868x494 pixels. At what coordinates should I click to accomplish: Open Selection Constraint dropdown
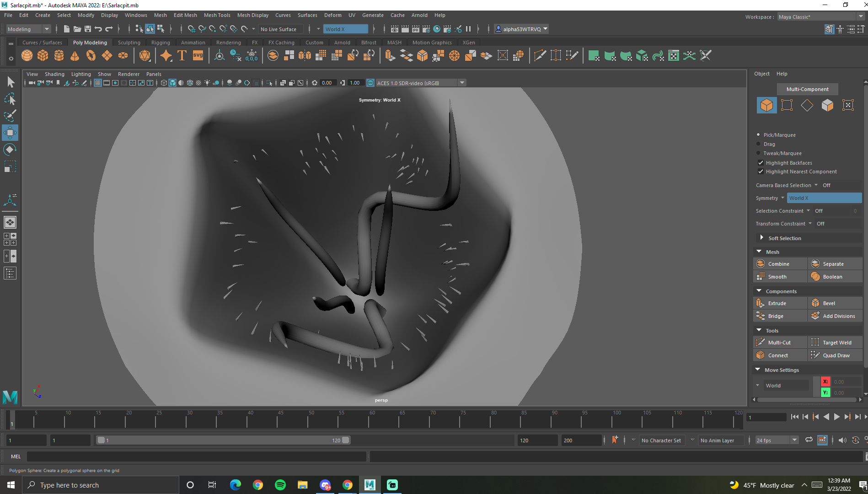tap(808, 211)
